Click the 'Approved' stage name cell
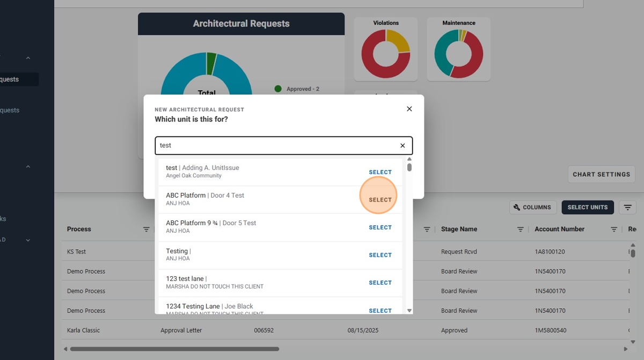644x360 pixels. pos(455,330)
